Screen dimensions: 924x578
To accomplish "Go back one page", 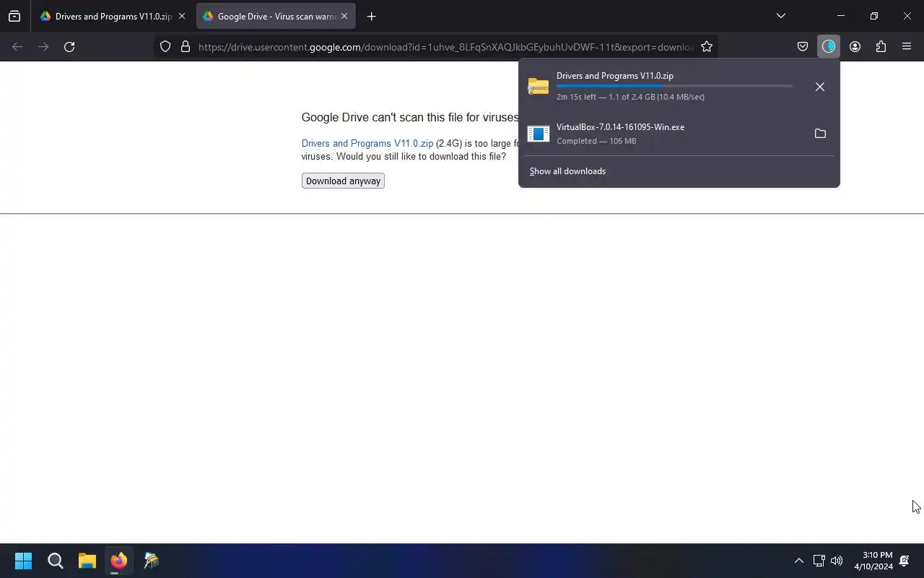I will point(17,46).
